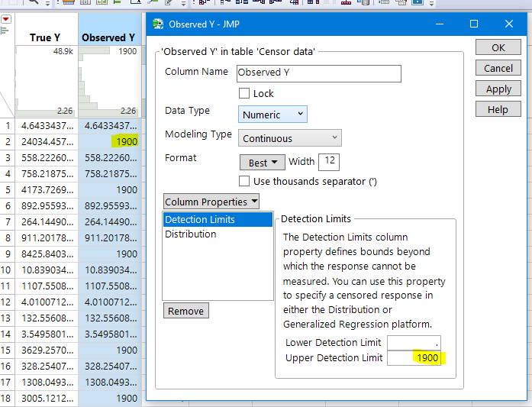Click the Width input field
The image size is (532, 407).
(x=329, y=162)
